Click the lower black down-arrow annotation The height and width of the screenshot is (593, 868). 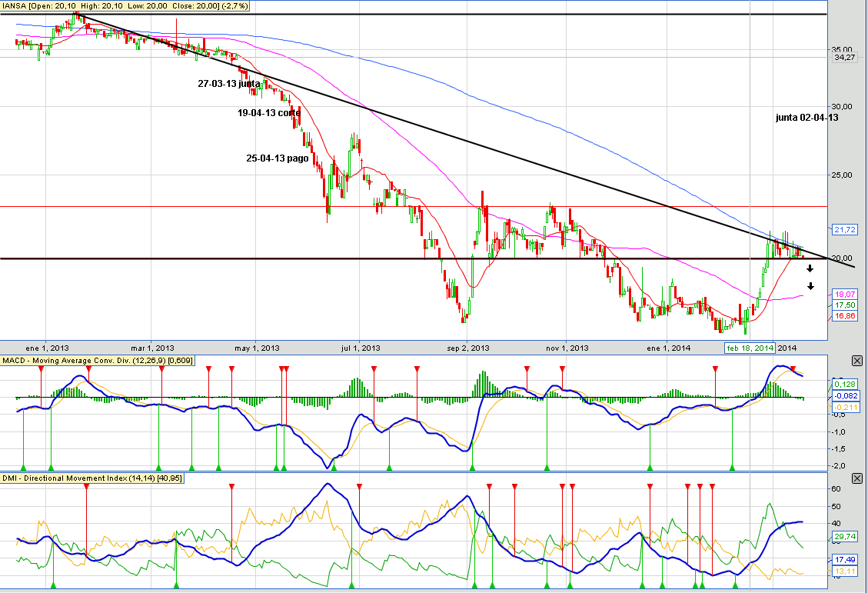(810, 287)
